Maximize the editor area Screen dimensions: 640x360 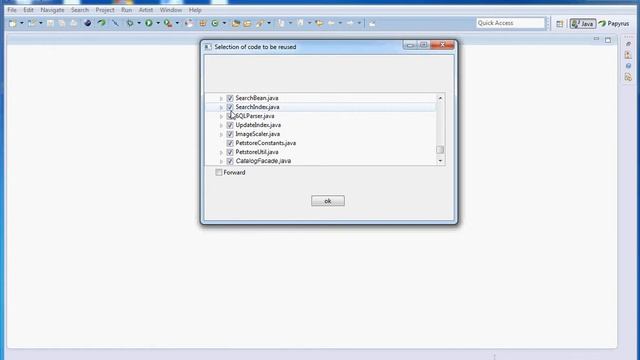[608, 40]
